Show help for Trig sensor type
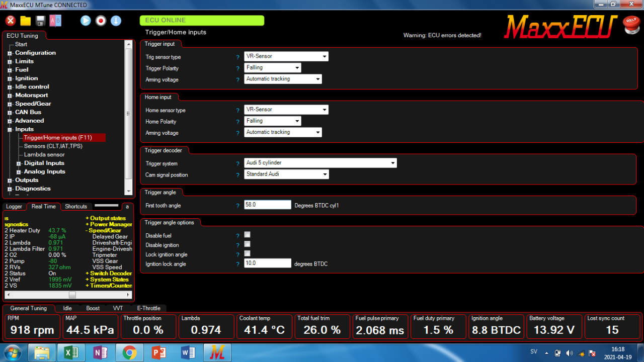644x362 pixels. tap(238, 57)
